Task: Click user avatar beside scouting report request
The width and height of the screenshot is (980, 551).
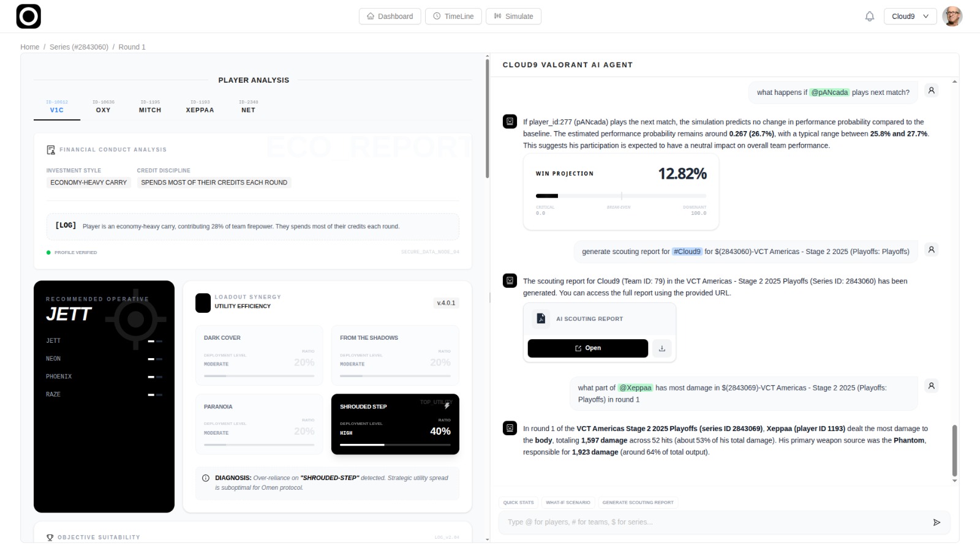Action: (x=932, y=250)
